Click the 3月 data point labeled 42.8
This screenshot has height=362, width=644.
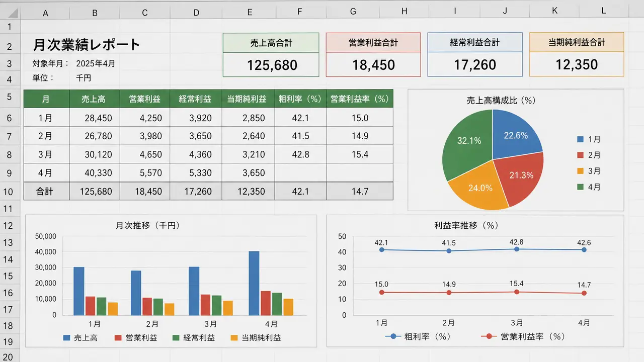click(x=516, y=249)
